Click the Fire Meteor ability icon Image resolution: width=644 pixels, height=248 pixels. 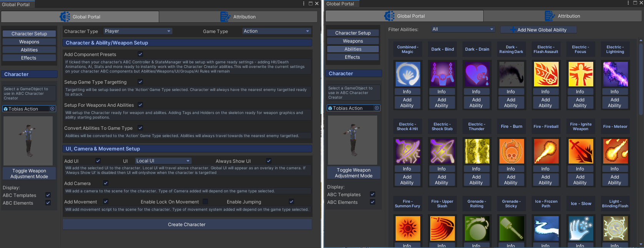click(x=615, y=151)
